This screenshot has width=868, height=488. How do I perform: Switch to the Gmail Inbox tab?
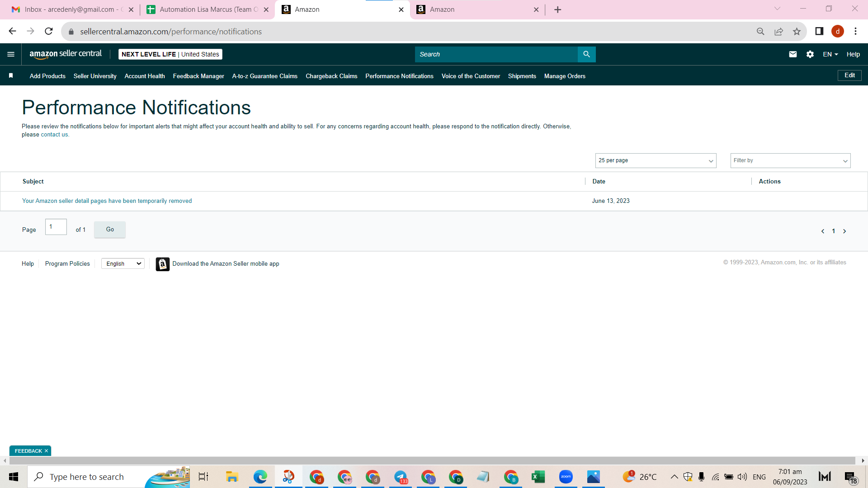click(x=72, y=9)
